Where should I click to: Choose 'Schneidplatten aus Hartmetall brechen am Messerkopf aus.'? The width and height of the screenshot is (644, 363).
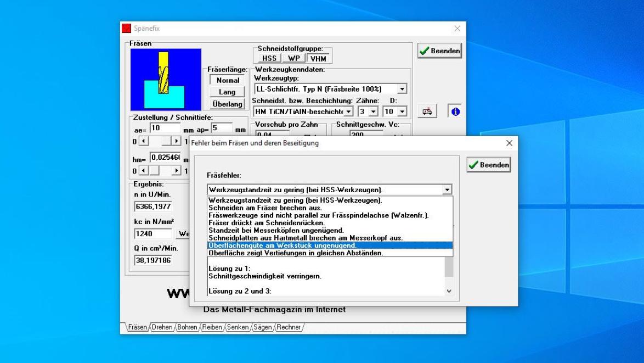(x=330, y=238)
